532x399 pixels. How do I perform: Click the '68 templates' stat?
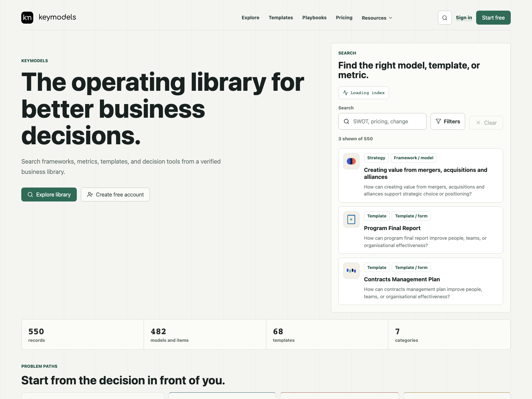pos(327,334)
